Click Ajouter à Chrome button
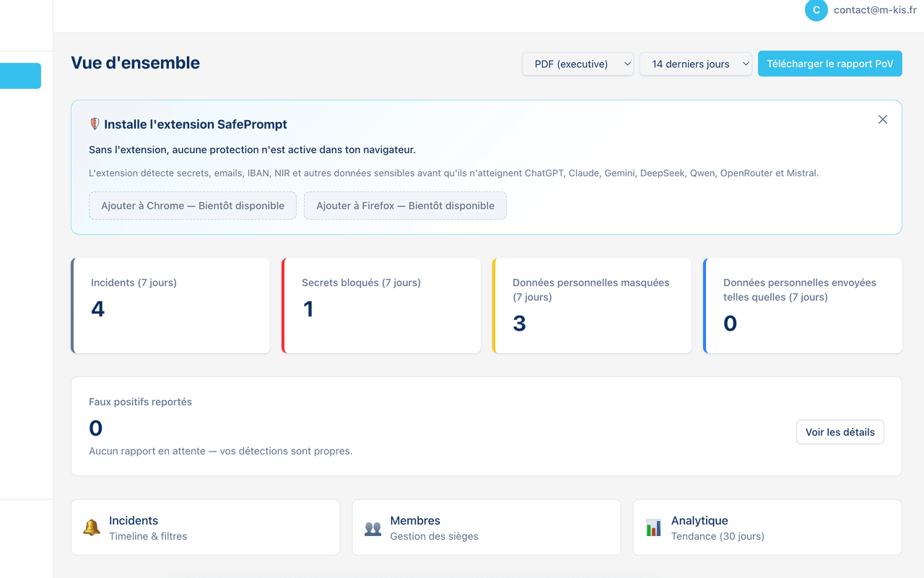 (x=193, y=205)
